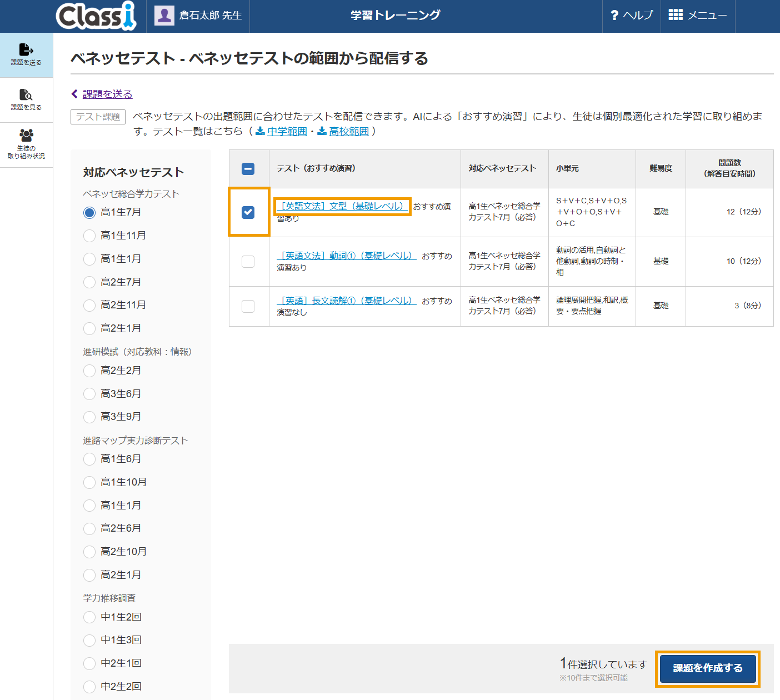Open the ［英語文法］動詞①（基礎レベル） link
This screenshot has height=700, width=780.
point(347,256)
